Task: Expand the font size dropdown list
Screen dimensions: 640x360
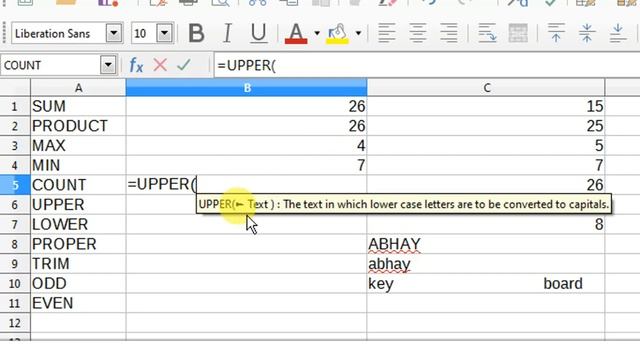Action: click(164, 33)
